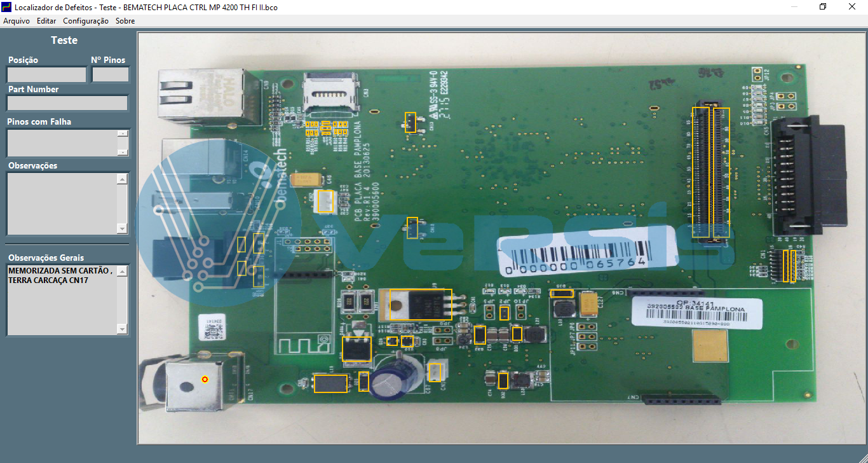Screen dimensions: 868x463
Task: Click the Observações Gerais text containing MEMORIZADA SEM CARTÃO
Action: click(60, 275)
